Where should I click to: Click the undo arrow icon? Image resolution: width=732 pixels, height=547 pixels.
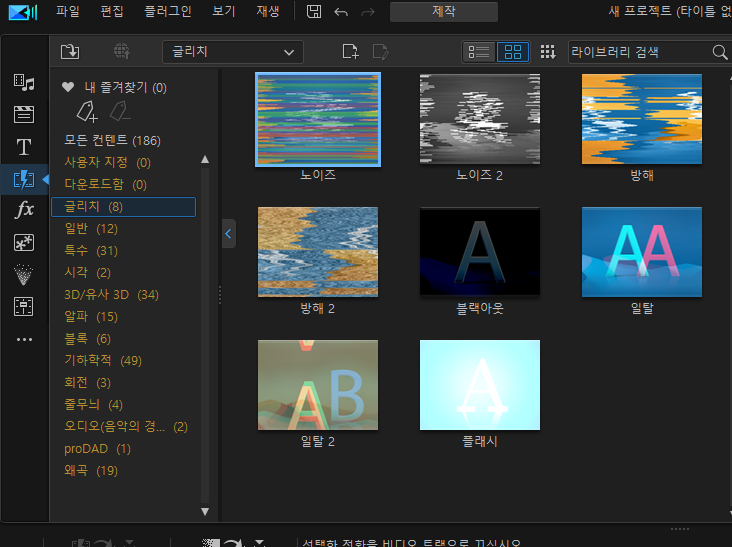[x=341, y=12]
